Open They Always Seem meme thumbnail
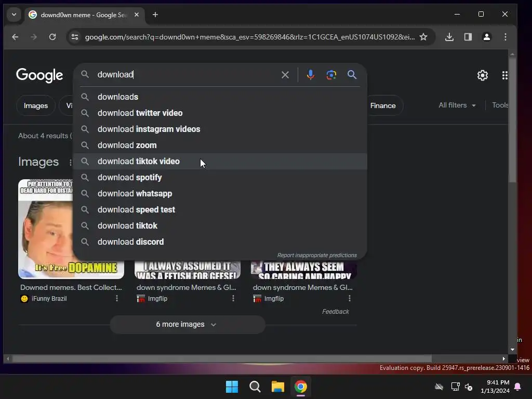The width and height of the screenshot is (532, 399). pyautogui.click(x=303, y=270)
